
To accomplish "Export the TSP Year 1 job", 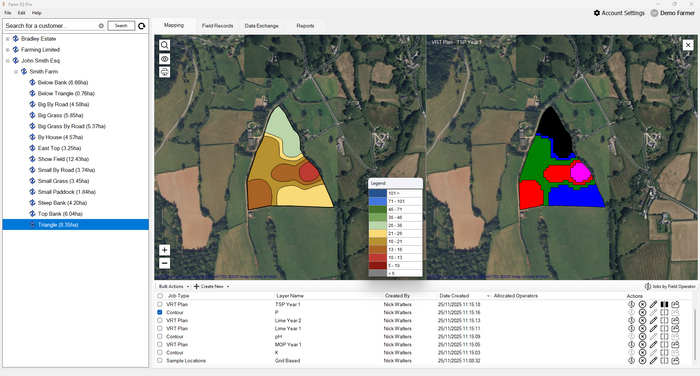I will coord(675,305).
